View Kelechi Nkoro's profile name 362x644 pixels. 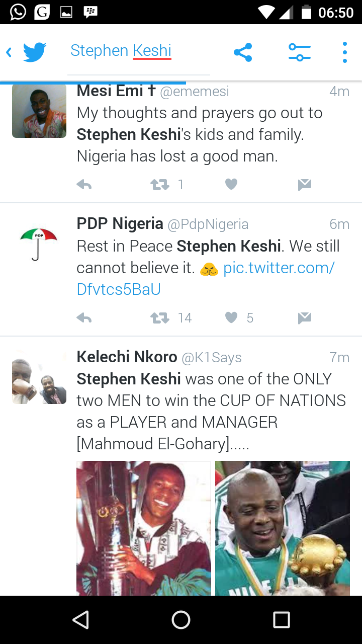pyautogui.click(x=127, y=357)
